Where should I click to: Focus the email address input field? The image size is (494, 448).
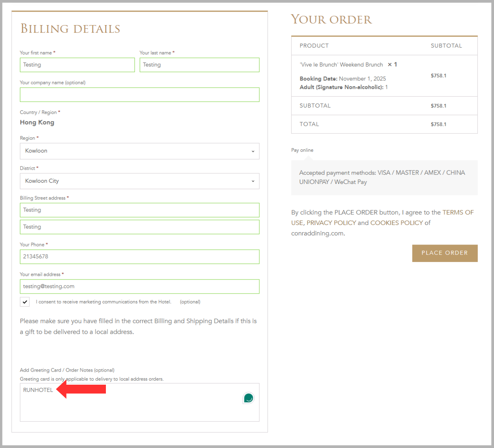[139, 287]
